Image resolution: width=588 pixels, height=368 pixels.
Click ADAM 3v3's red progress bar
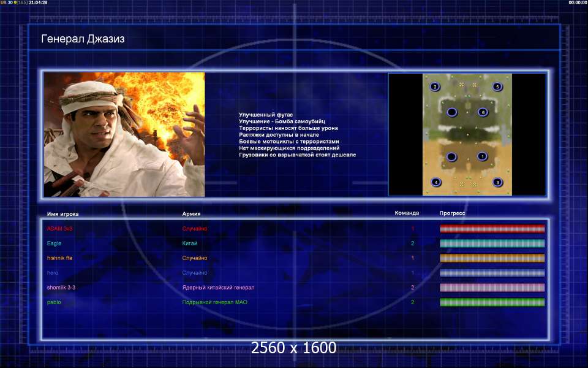[x=492, y=229]
